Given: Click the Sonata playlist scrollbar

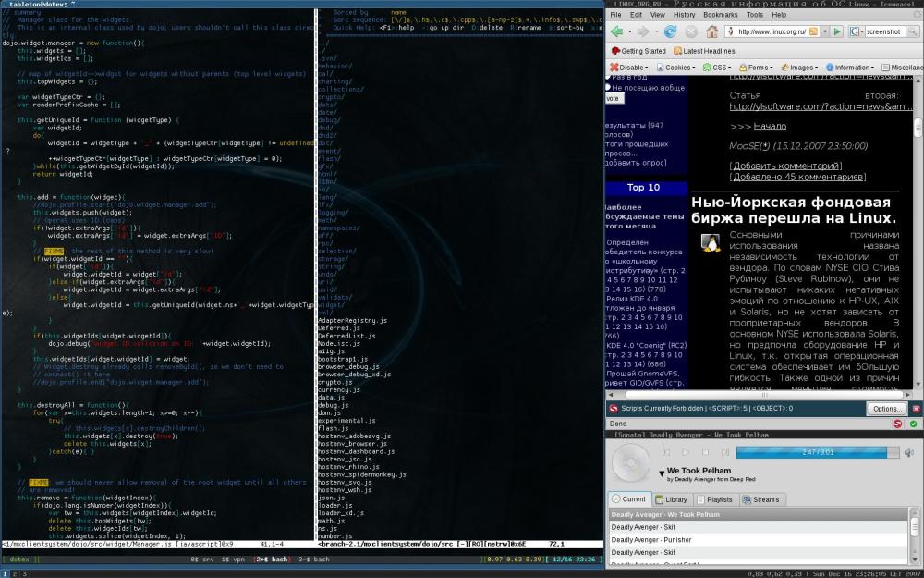Looking at the screenshot, I should [x=915, y=536].
